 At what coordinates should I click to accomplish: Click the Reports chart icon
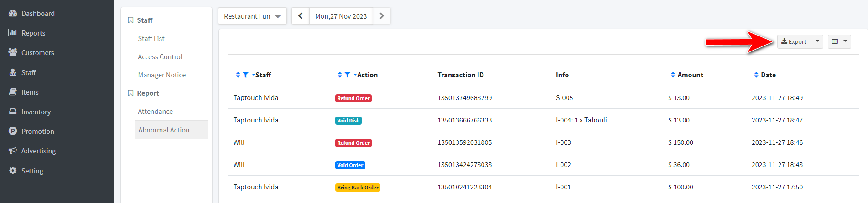[13, 33]
